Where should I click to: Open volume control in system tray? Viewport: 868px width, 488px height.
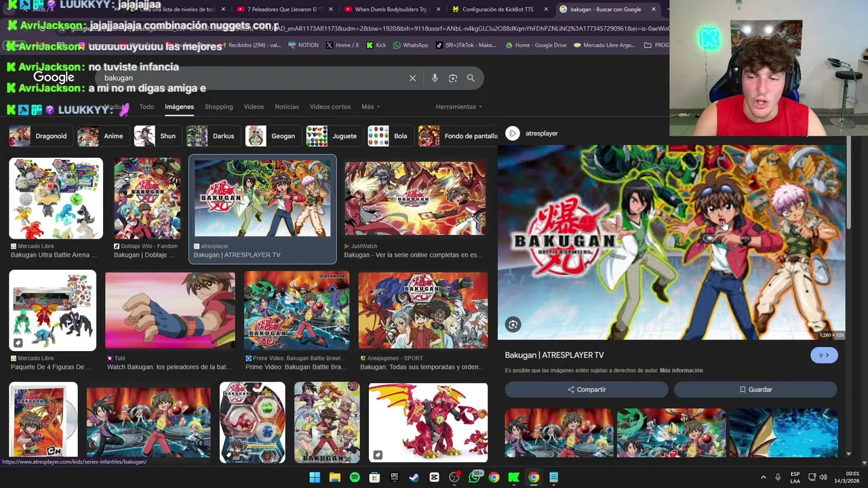pyautogui.click(x=823, y=477)
